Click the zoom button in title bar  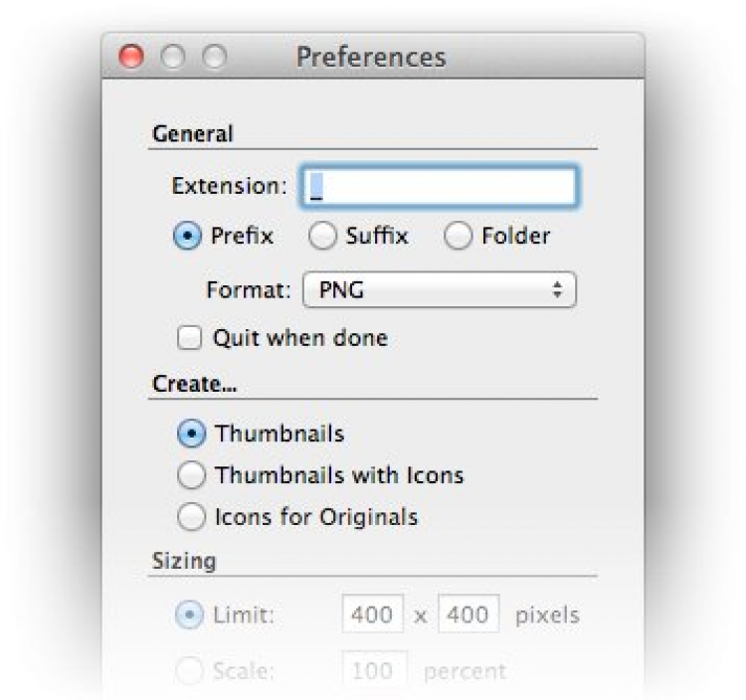click(215, 58)
